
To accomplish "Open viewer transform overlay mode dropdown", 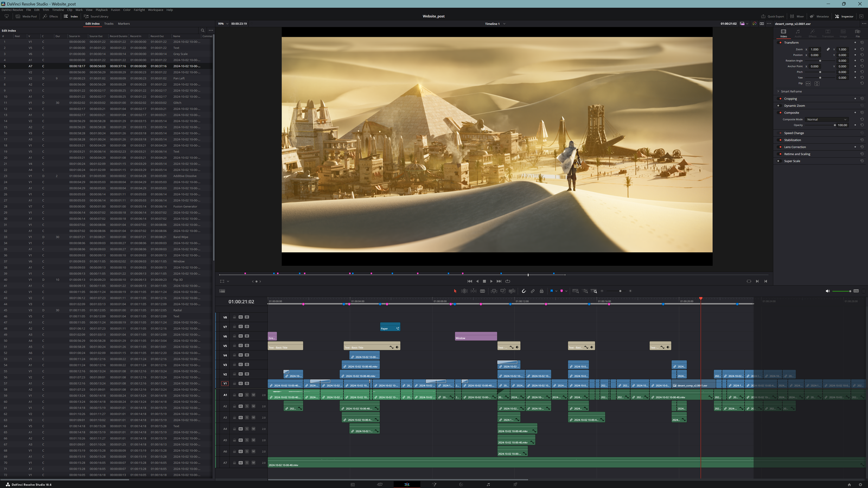I will pos(228,281).
